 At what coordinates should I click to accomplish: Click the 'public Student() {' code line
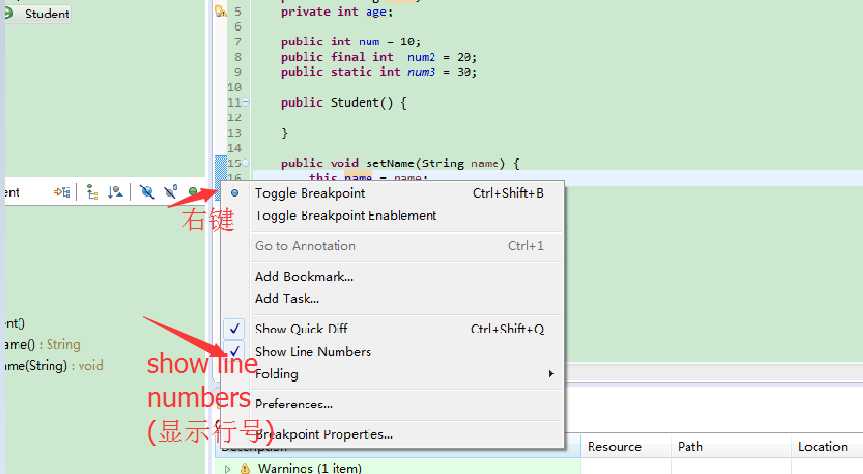[343, 103]
